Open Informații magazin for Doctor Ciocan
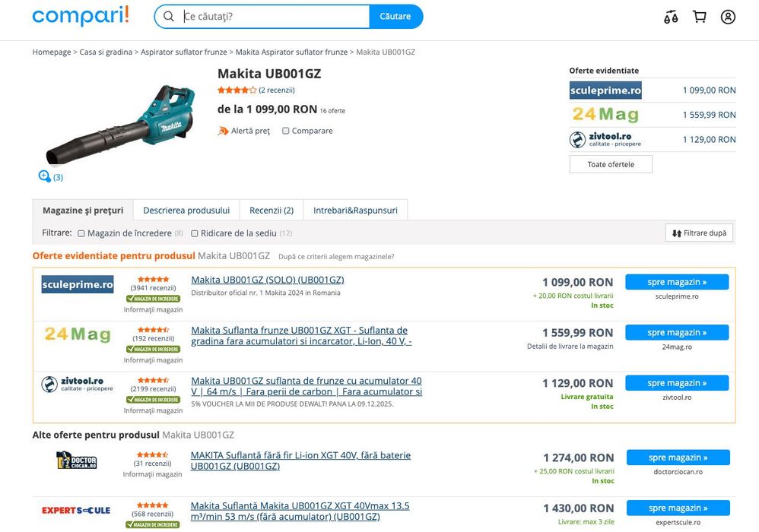759x532 pixels. pyautogui.click(x=152, y=474)
